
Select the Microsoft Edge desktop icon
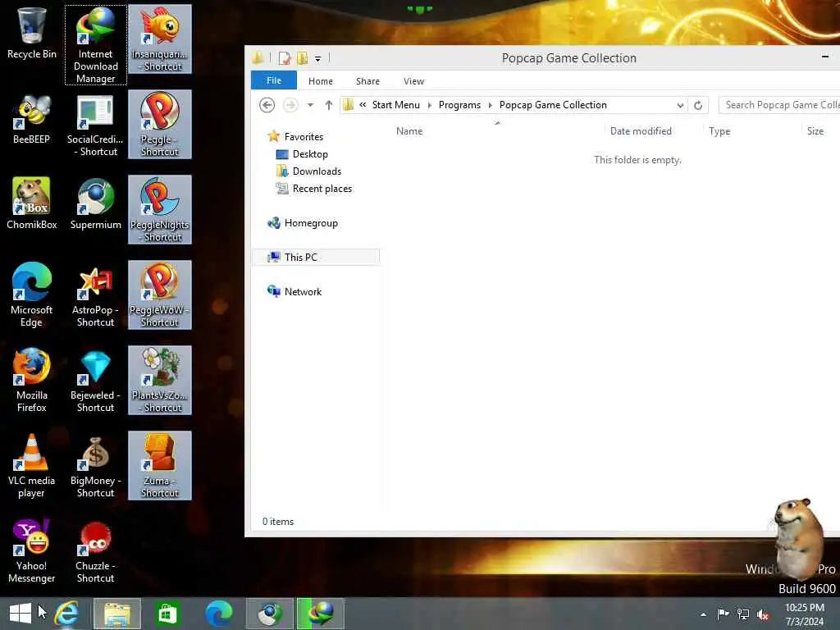point(32,294)
